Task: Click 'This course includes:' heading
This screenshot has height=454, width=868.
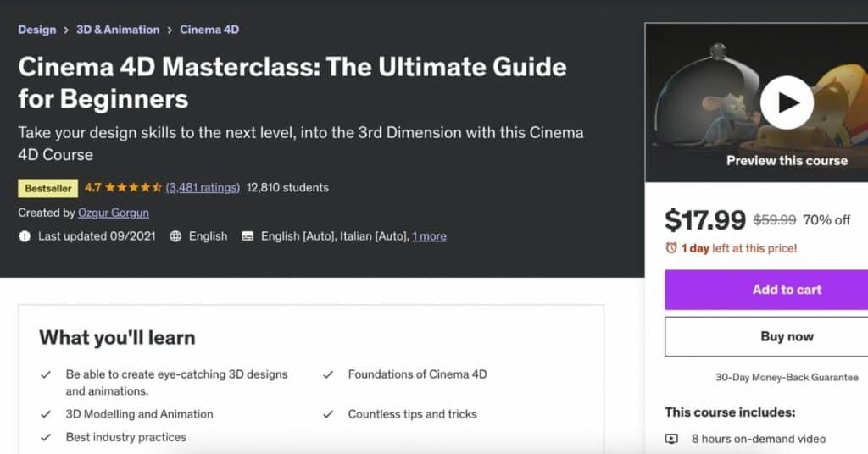Action: [730, 412]
